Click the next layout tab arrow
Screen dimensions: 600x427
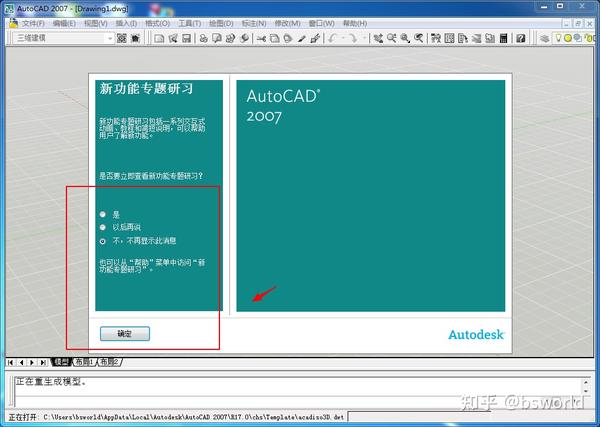coord(33,362)
